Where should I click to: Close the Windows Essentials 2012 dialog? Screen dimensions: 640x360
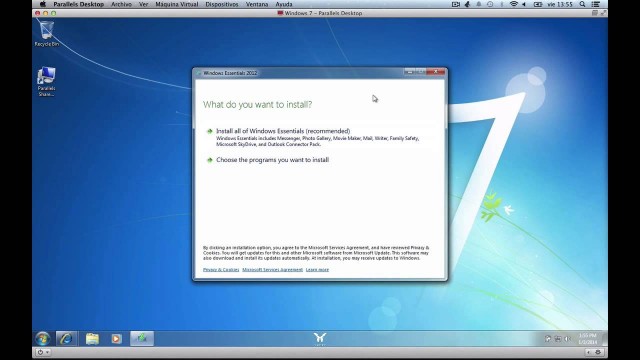click(436, 72)
